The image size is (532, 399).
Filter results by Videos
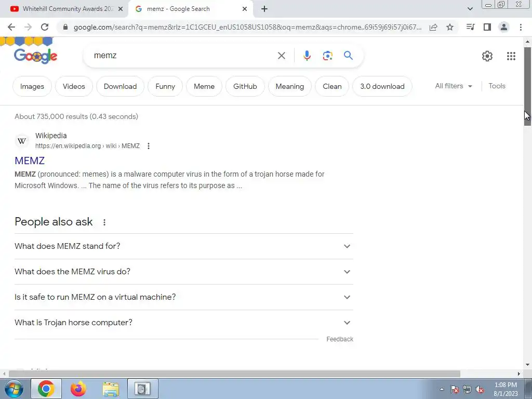coord(74,86)
